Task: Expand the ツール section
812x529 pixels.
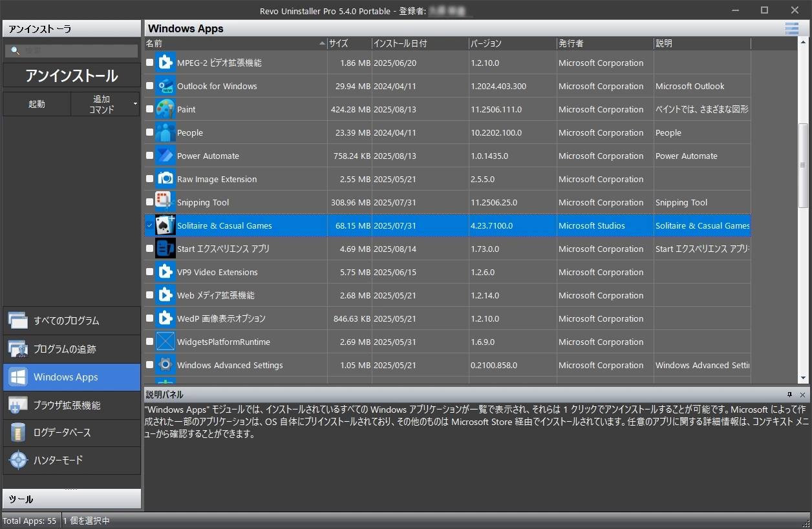Action: pyautogui.click(x=72, y=499)
